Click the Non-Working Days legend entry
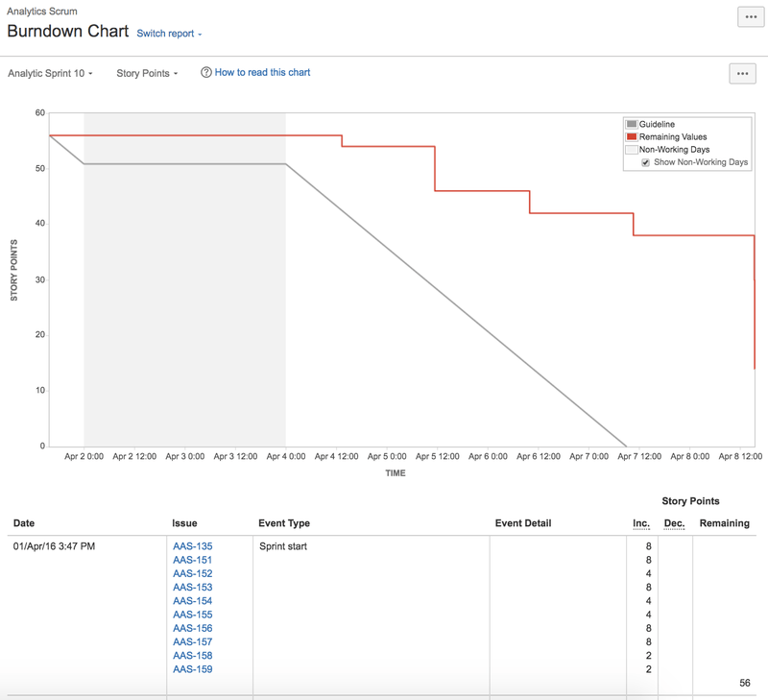The height and width of the screenshot is (700, 768). (x=672, y=149)
